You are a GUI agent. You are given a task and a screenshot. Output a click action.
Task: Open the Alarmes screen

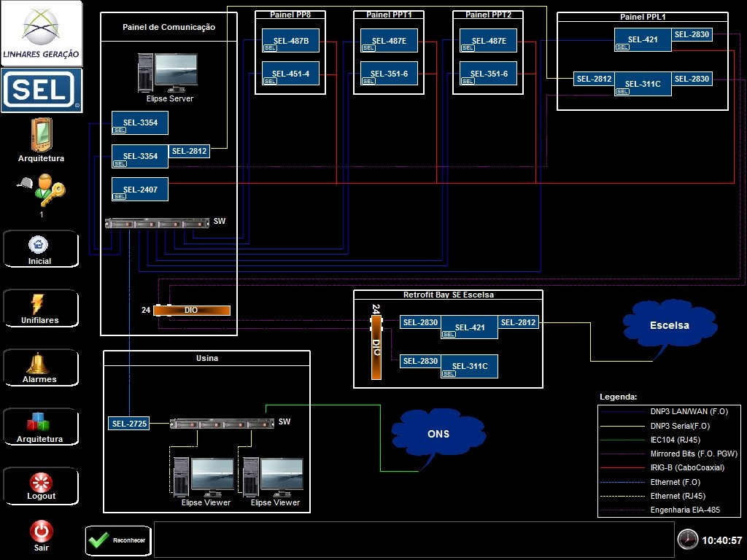tap(41, 367)
